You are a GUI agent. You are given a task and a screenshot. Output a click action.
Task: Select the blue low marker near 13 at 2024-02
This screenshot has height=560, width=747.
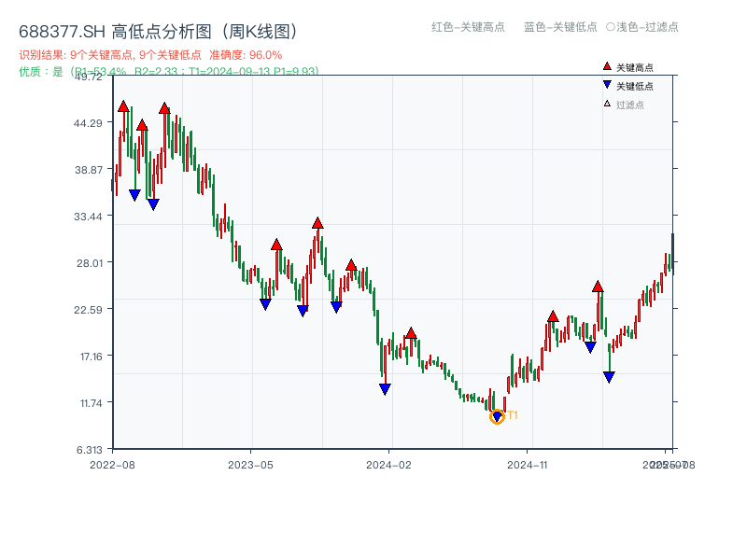tap(385, 389)
